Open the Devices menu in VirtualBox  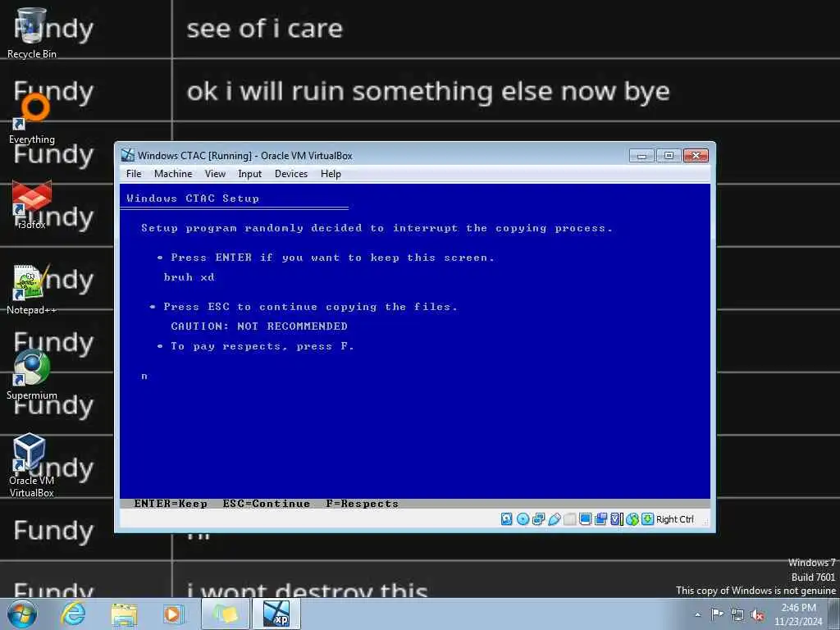[x=291, y=174]
